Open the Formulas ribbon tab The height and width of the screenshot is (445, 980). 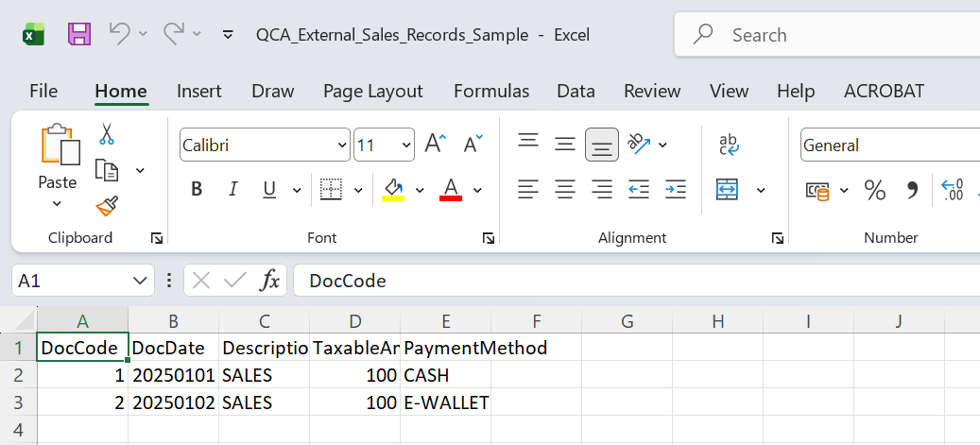491,92
